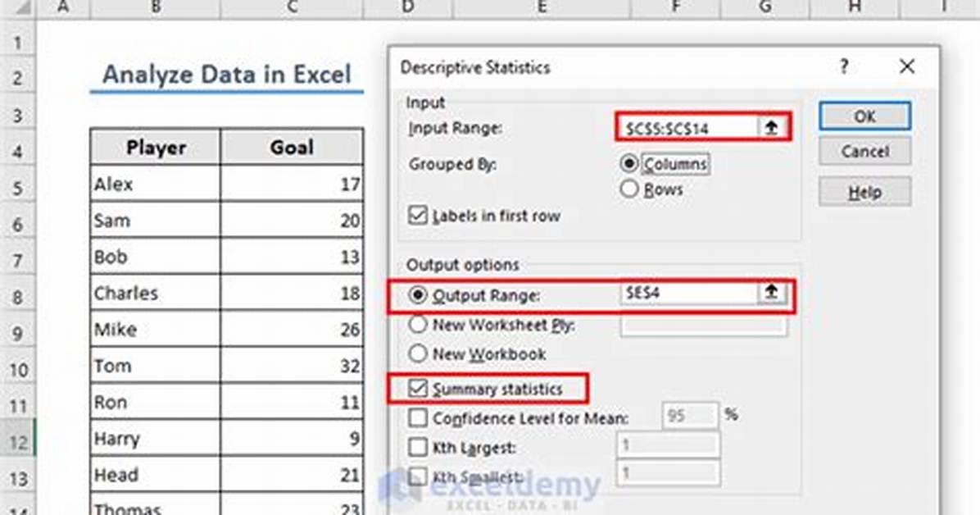
Task: Click the Kth Largest value field
Action: tap(668, 445)
